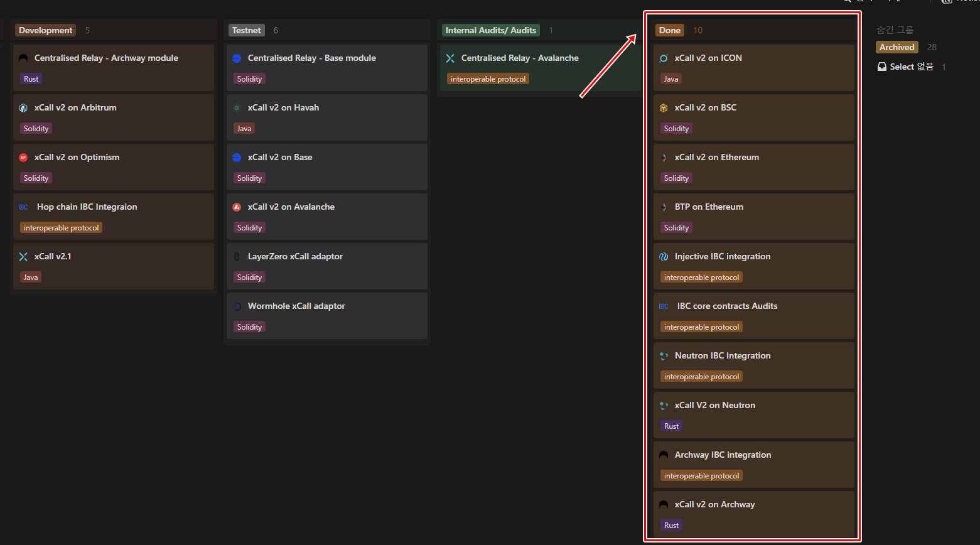Click the inbox icon beside Select 없음
This screenshot has width=980, height=545.
(x=882, y=67)
